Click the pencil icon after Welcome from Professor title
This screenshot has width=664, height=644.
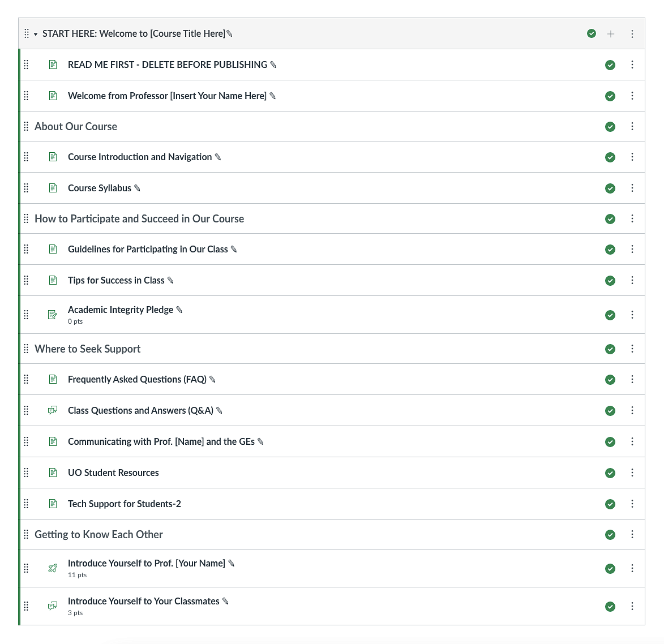pos(273,96)
